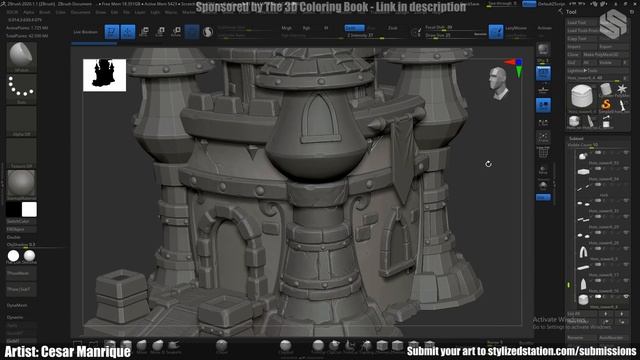
Task: Toggle Live Boolean rendering
Action: [86, 32]
